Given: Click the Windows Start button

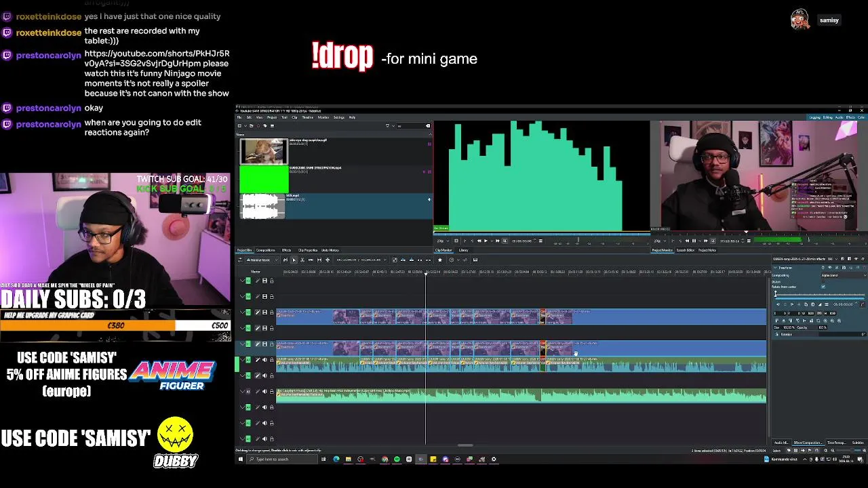Looking at the screenshot, I should click(x=240, y=459).
